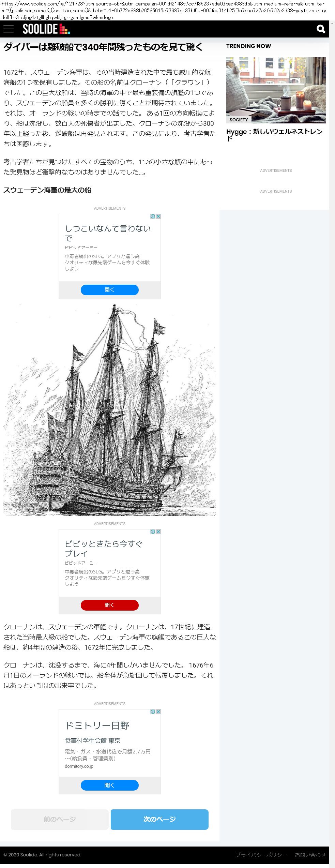This screenshot has width=335, height=868.
Task: Click the info icon on second ad
Action: click(153, 532)
